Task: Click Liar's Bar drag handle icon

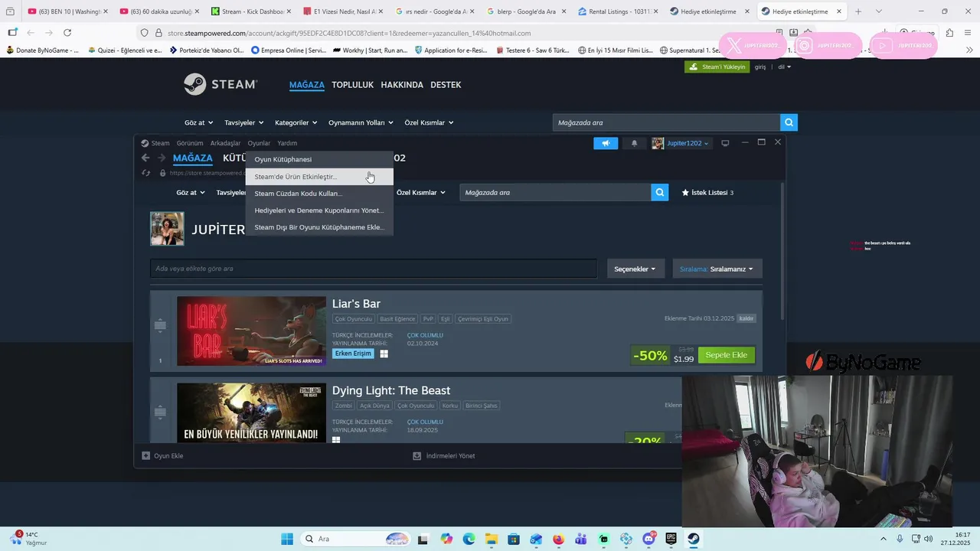Action: 160,325
